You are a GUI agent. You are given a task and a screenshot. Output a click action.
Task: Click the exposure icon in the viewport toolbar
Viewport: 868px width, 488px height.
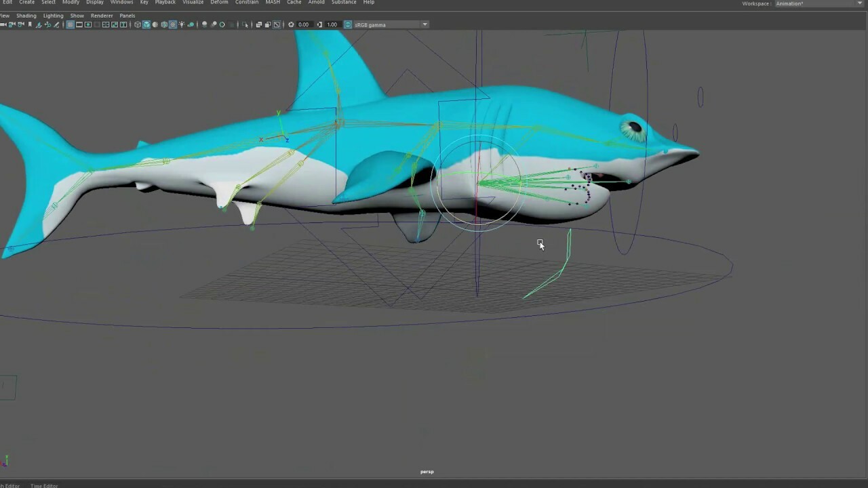291,24
